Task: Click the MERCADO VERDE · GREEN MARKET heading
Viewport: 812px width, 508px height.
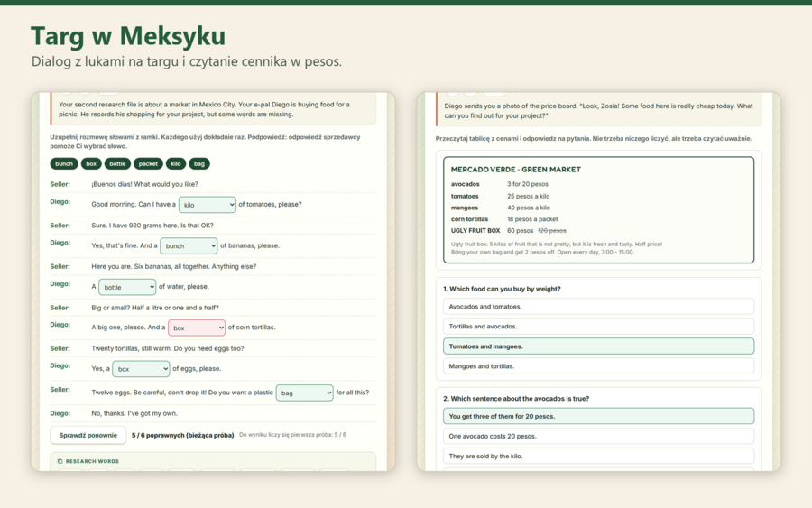Action: 516,170
